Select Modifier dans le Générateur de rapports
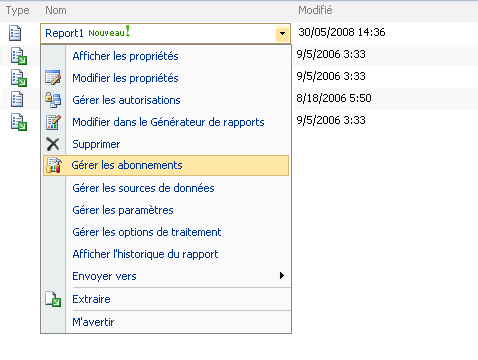 168,122
